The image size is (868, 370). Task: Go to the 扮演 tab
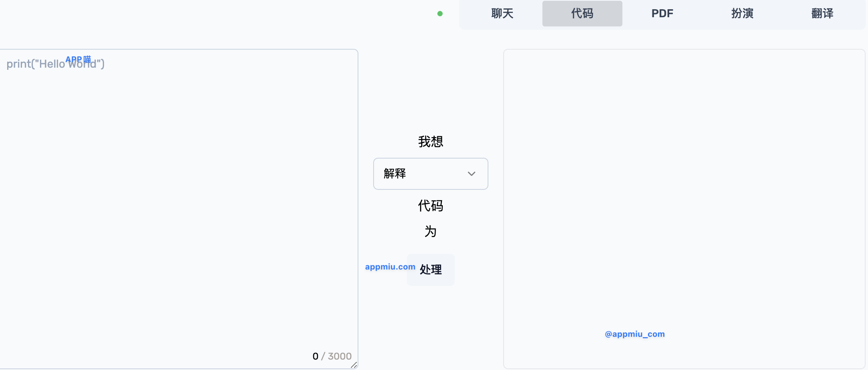click(x=742, y=14)
